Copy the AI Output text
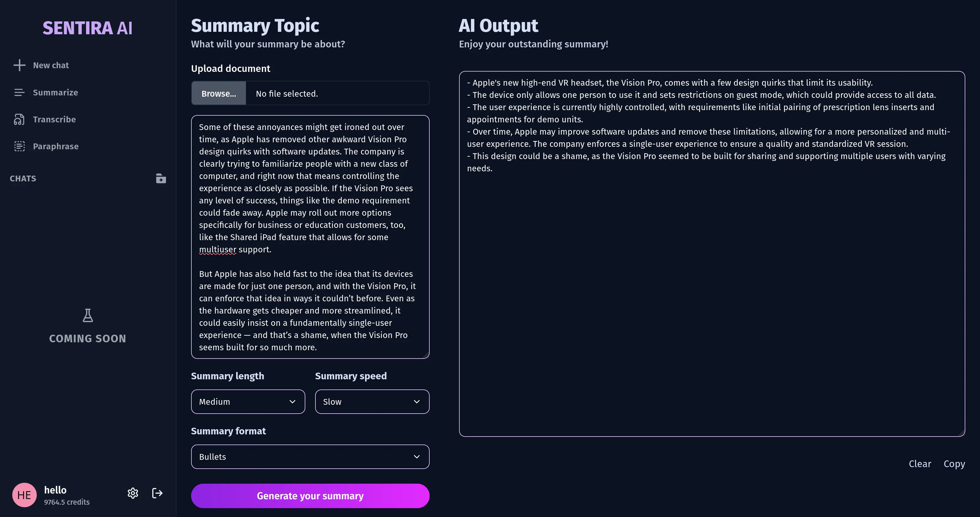Image resolution: width=980 pixels, height=517 pixels. [x=954, y=463]
